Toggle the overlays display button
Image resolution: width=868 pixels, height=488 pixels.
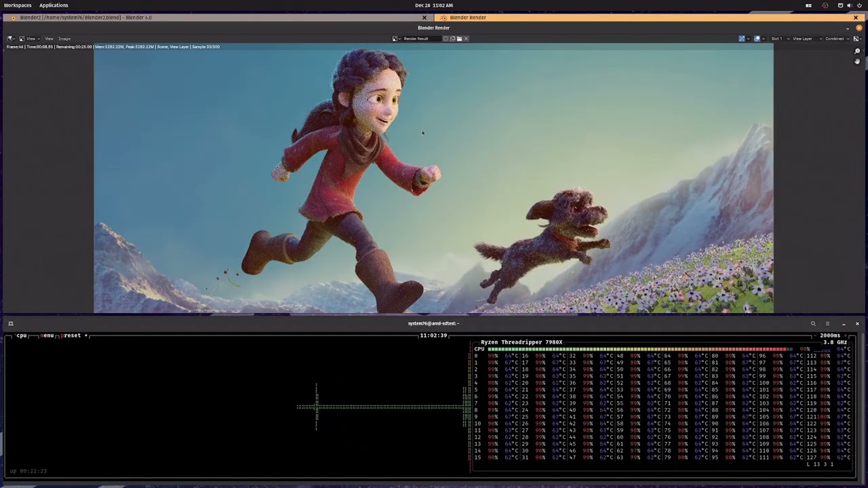coord(757,39)
